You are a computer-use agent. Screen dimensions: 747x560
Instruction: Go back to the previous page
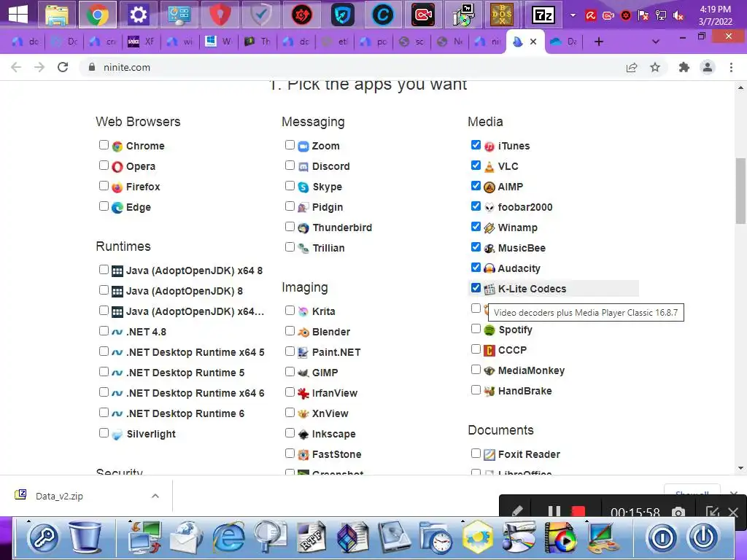click(x=16, y=68)
